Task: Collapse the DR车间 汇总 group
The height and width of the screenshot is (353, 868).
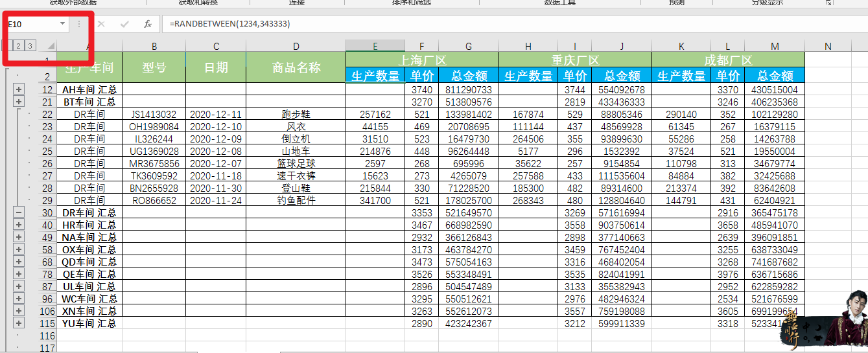Action: [18, 212]
